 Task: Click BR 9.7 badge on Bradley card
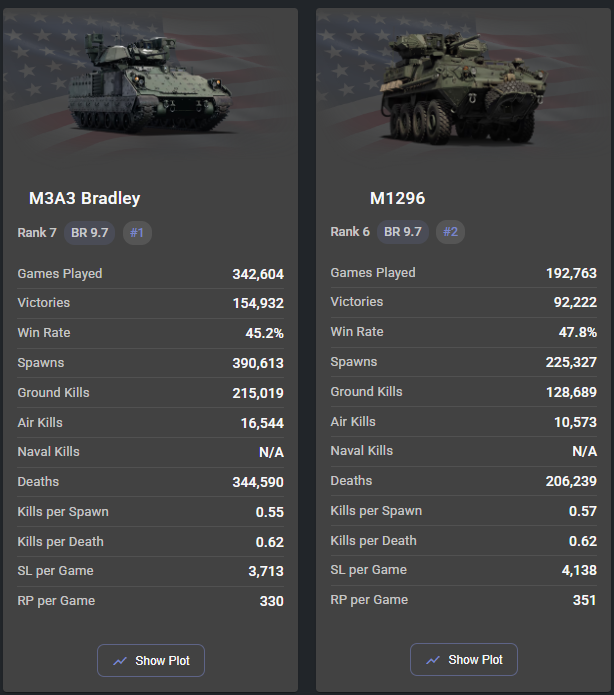(90, 233)
